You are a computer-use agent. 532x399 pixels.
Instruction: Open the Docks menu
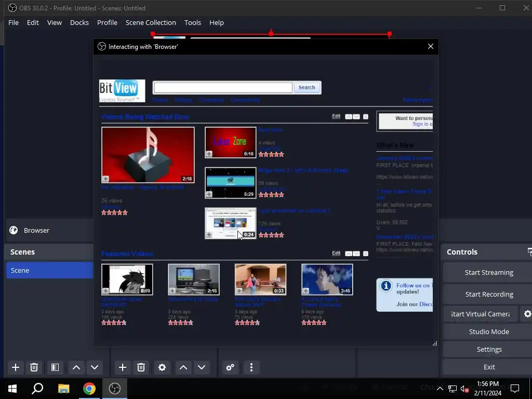(79, 22)
